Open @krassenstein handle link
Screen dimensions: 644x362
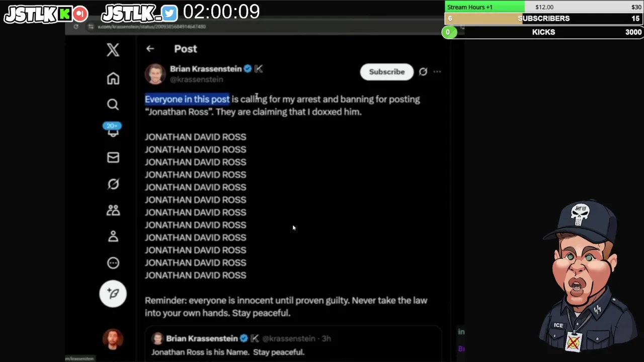197,79
